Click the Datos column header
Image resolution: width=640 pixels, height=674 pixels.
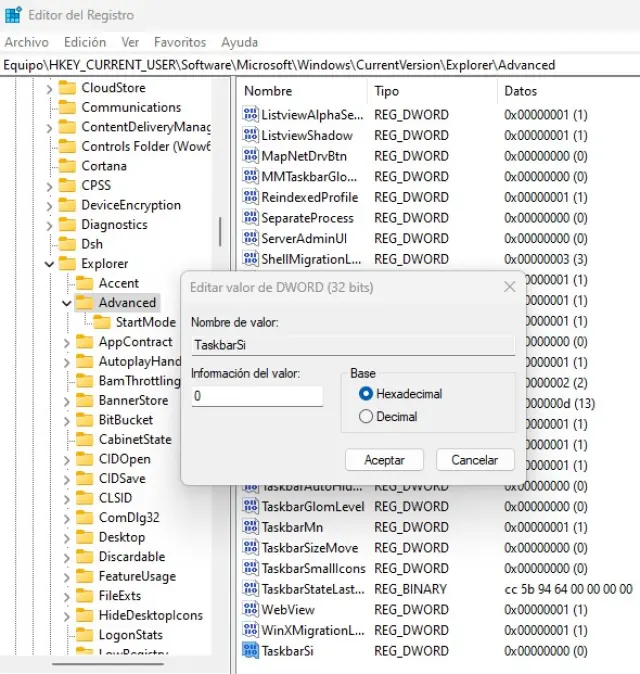click(x=522, y=91)
